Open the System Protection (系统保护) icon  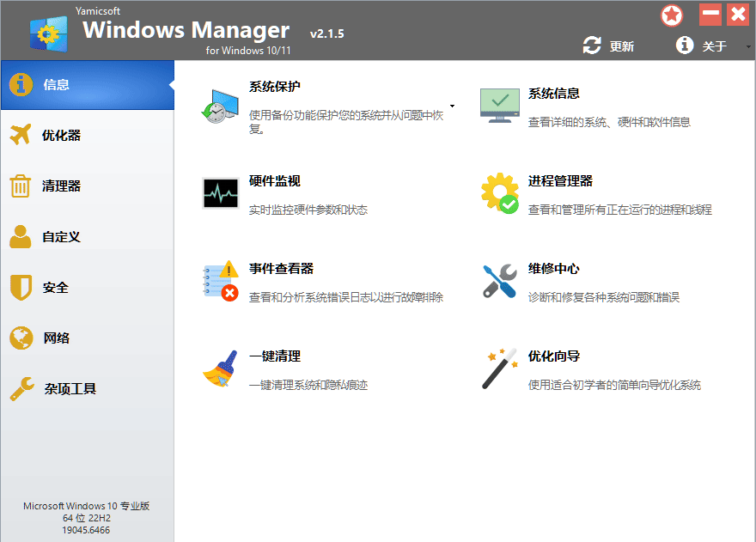(x=220, y=107)
